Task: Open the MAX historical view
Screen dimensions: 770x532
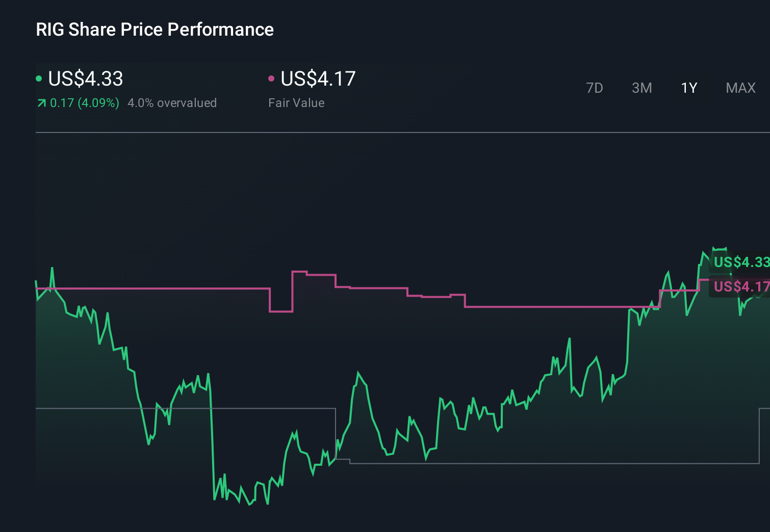Action: (x=740, y=88)
